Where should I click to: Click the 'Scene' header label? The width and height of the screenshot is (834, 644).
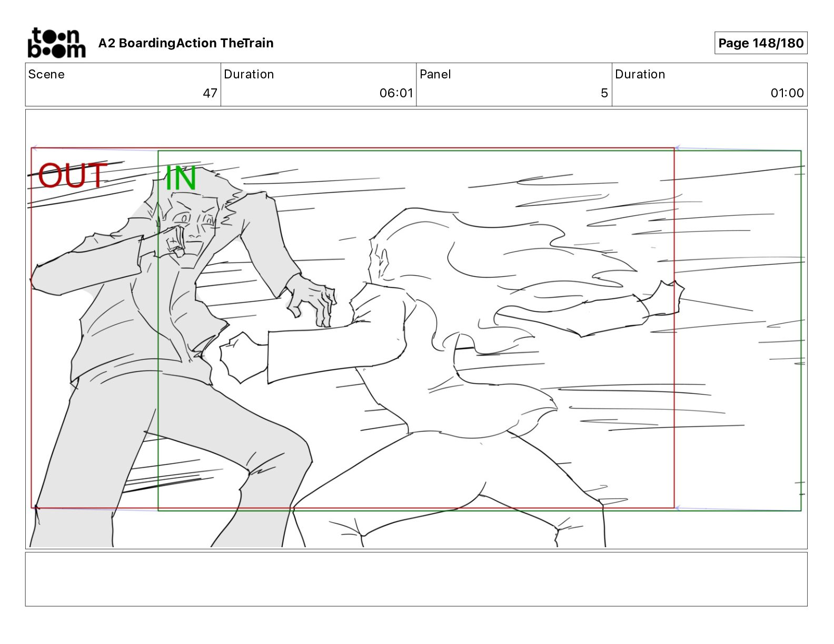[x=46, y=74]
